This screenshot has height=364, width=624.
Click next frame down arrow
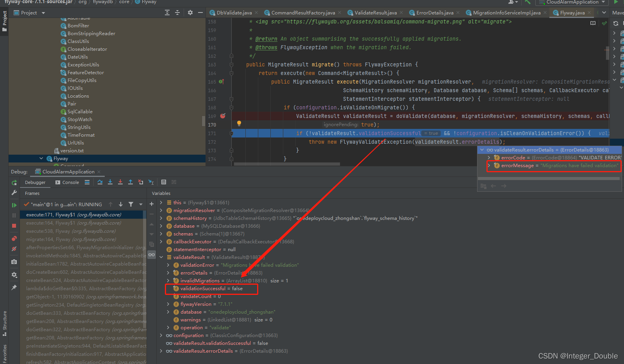121,204
